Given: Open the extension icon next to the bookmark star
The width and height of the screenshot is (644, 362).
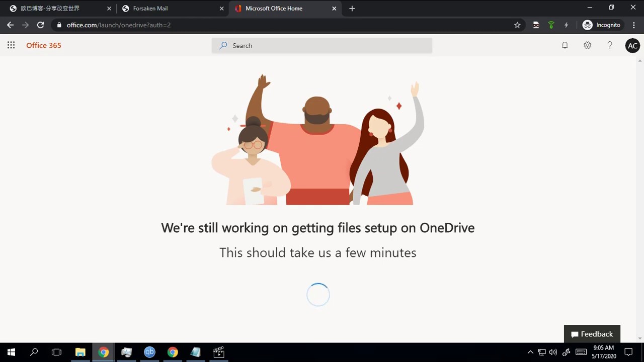Looking at the screenshot, I should pyautogui.click(x=536, y=25).
